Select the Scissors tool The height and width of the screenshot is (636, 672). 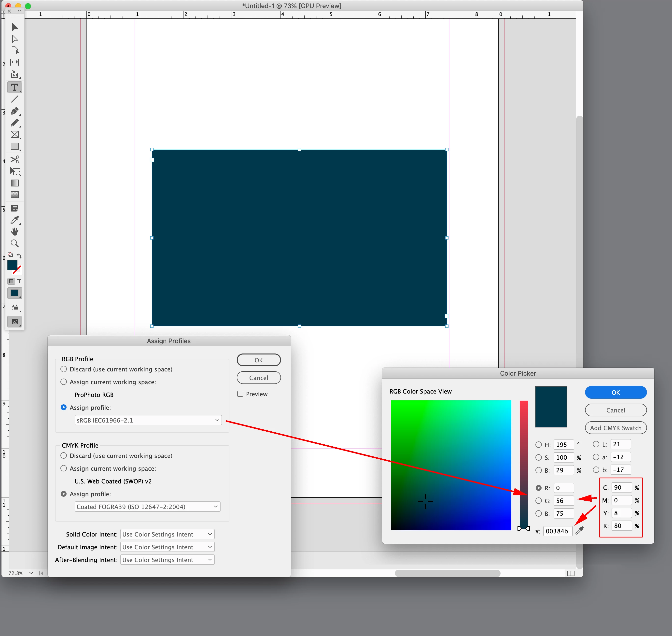pos(14,159)
